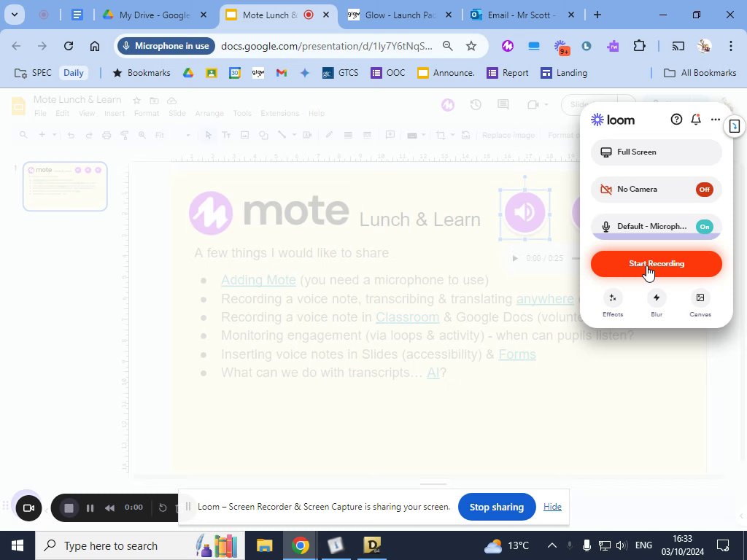747x560 pixels.
Task: Open the Landing bookmark
Action: pyautogui.click(x=564, y=73)
